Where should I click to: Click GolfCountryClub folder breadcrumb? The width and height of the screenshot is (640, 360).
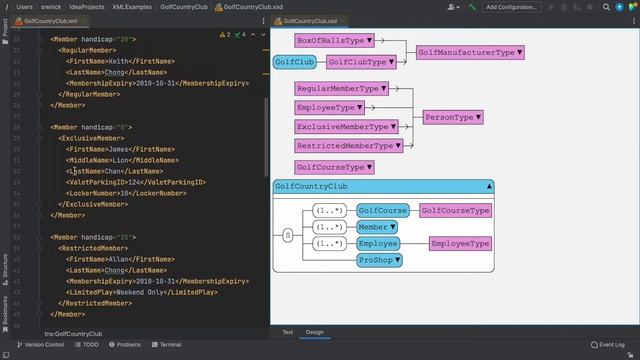(184, 7)
